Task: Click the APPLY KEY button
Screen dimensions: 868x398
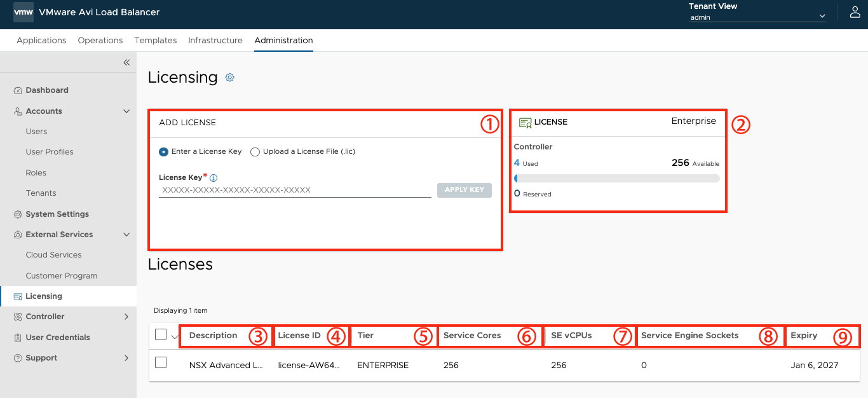Action: point(465,189)
